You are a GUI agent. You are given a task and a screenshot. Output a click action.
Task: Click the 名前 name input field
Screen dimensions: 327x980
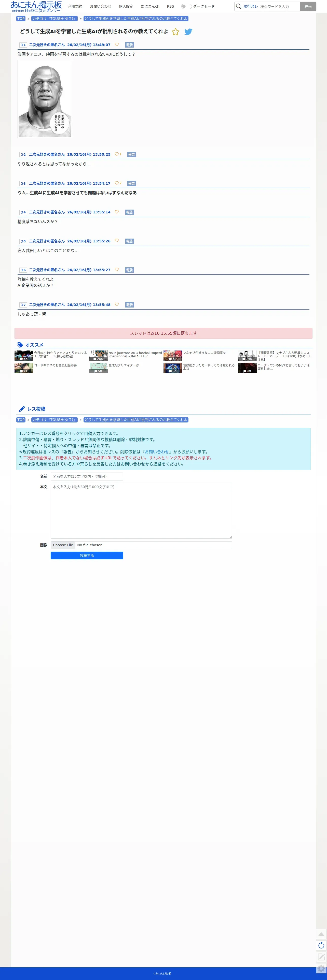pos(87,477)
